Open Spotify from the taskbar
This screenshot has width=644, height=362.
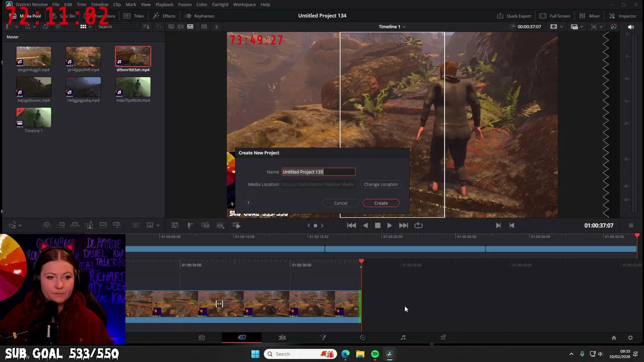click(375, 354)
